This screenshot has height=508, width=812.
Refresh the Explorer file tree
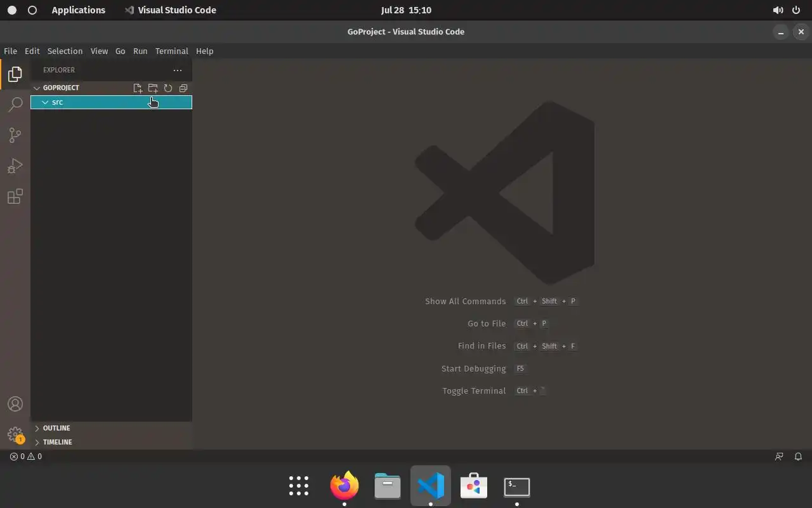coord(168,88)
